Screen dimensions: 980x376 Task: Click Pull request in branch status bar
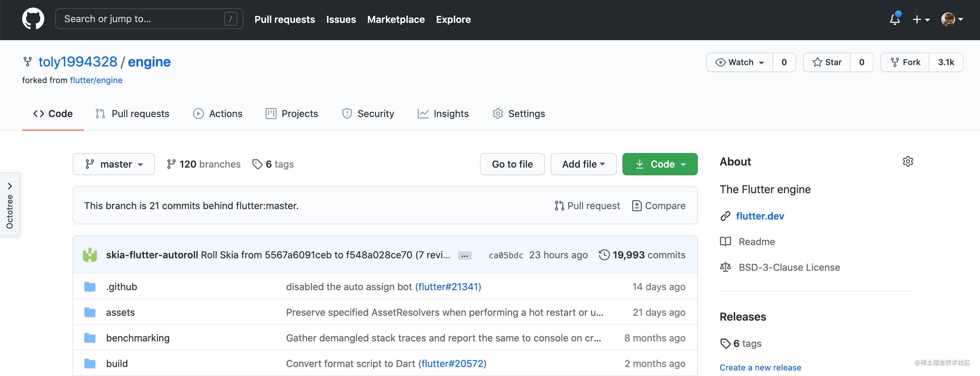pos(587,206)
